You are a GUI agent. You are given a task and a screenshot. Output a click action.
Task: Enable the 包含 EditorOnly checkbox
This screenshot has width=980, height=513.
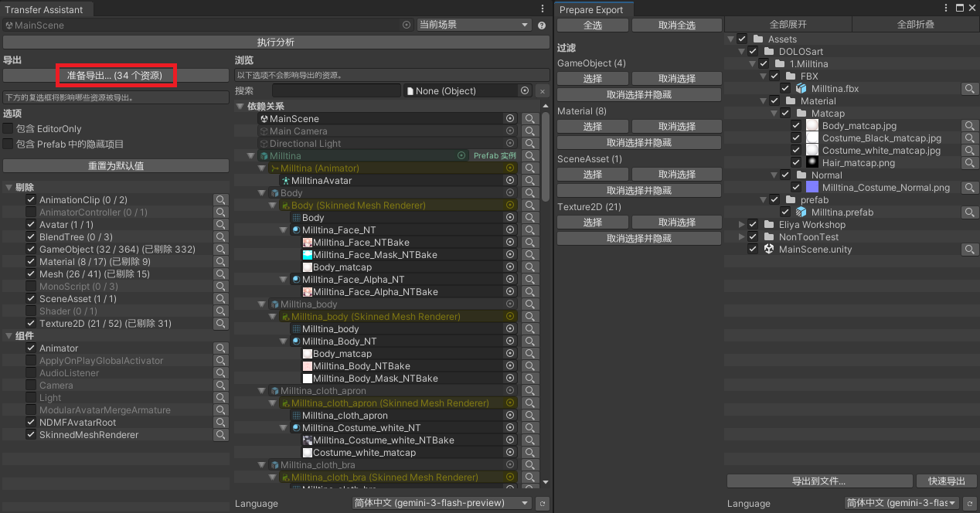pos(9,129)
